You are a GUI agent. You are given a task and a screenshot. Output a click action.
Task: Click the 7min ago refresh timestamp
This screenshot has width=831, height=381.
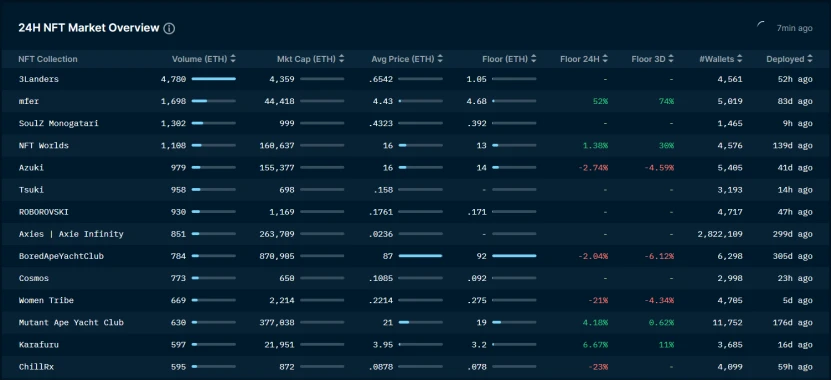click(794, 28)
